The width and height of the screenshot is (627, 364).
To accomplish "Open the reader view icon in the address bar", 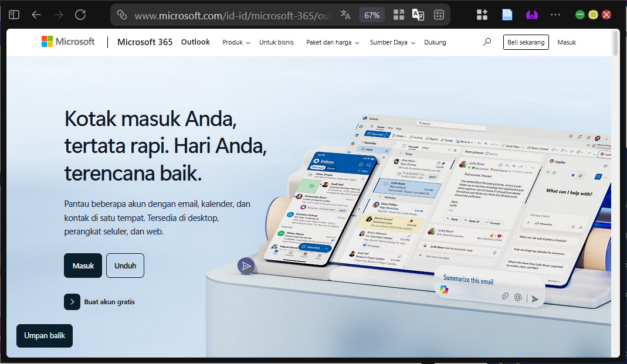I will tap(439, 15).
